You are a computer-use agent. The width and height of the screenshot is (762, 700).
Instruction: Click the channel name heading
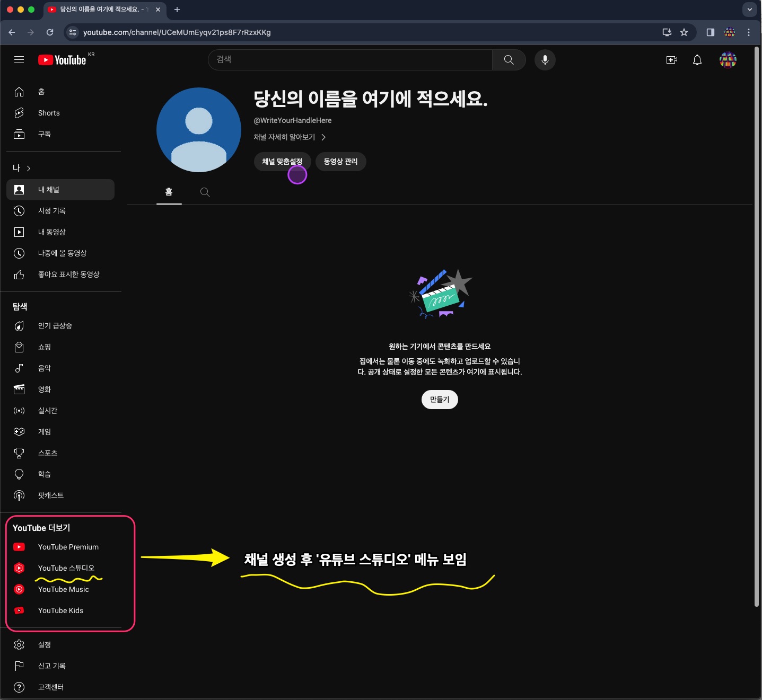coord(371,99)
